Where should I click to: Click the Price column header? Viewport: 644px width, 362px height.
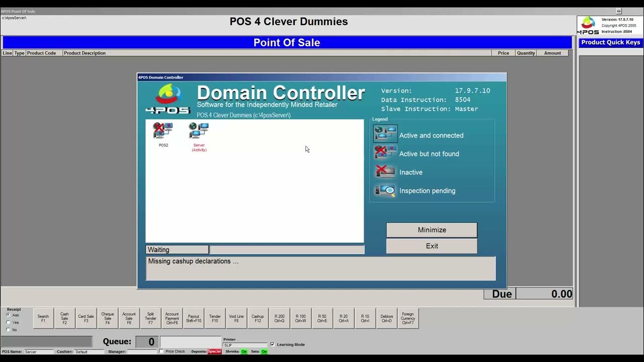504,53
